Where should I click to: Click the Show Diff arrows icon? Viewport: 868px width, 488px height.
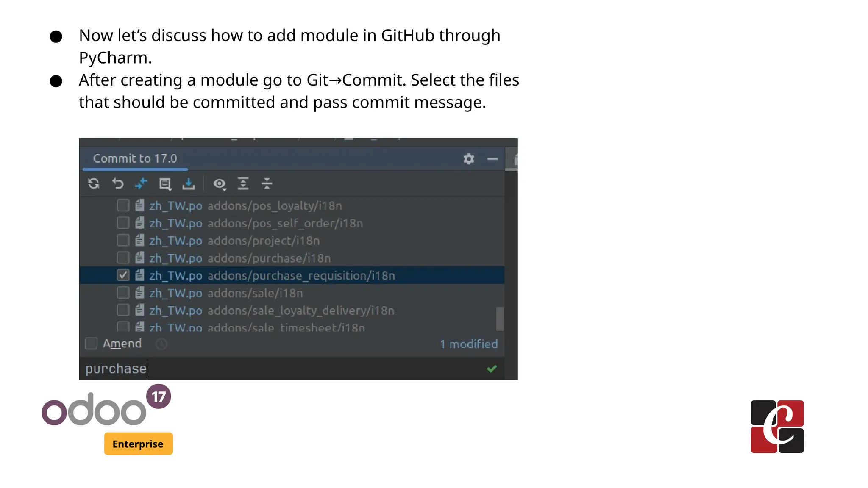click(x=141, y=183)
